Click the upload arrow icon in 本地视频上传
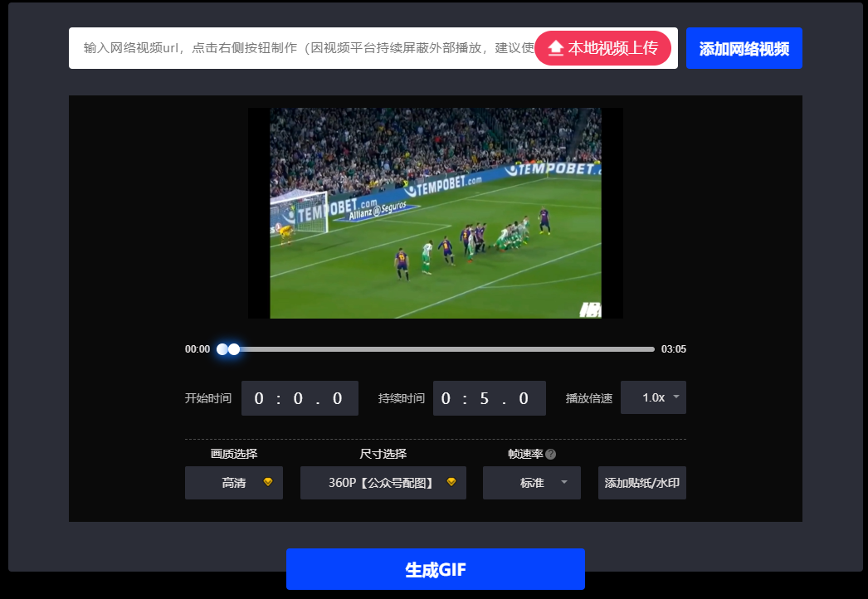The image size is (868, 599). 556,48
